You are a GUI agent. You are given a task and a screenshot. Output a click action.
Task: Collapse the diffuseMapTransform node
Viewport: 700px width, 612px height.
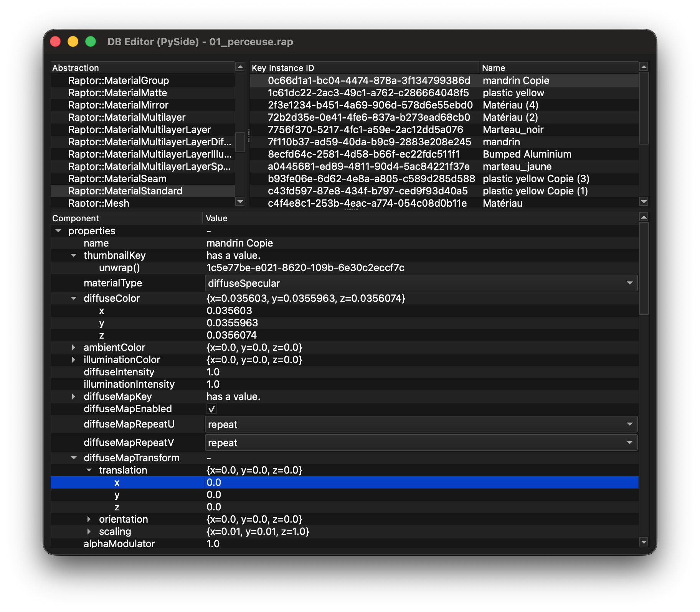(74, 458)
